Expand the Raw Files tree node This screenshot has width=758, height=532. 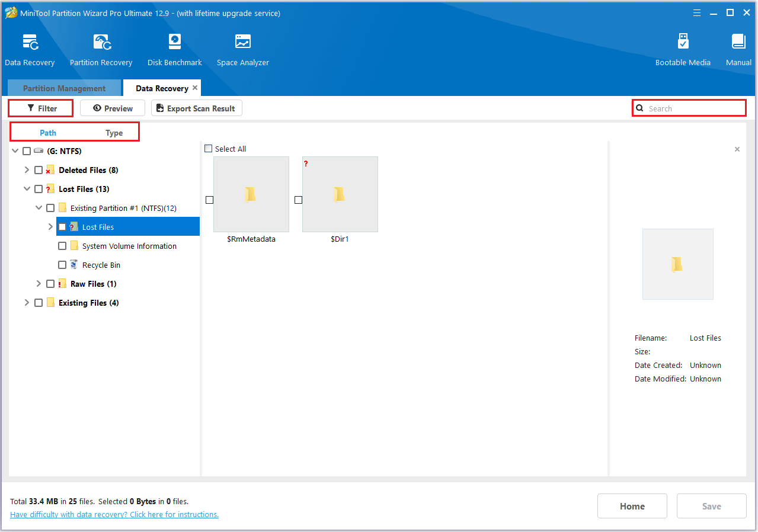[39, 284]
